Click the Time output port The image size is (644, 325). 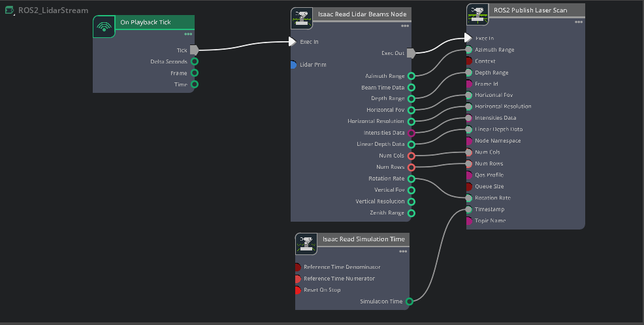click(x=195, y=84)
